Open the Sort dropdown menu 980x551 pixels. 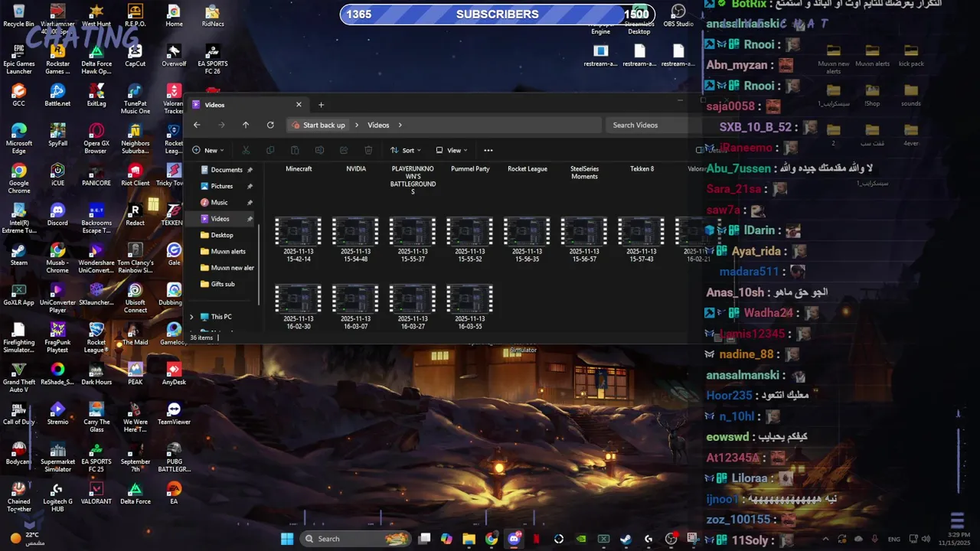tap(407, 150)
